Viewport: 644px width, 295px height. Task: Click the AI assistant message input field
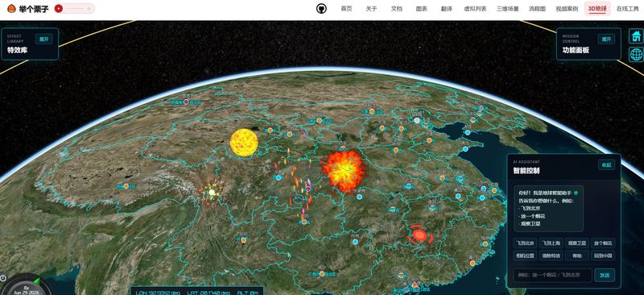tap(552, 275)
